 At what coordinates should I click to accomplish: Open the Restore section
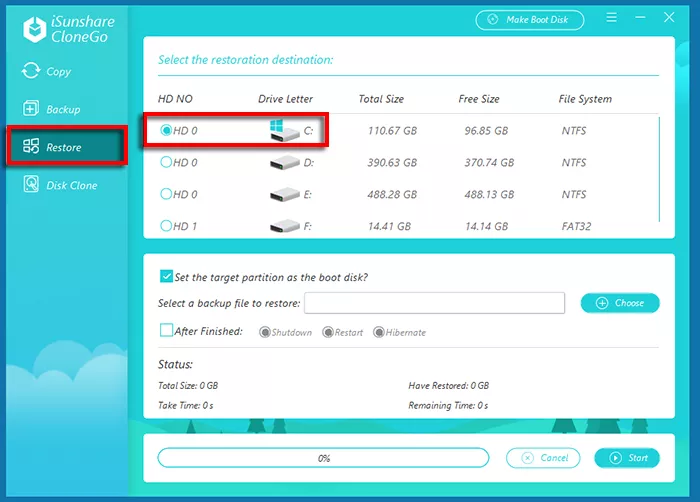pos(67,146)
